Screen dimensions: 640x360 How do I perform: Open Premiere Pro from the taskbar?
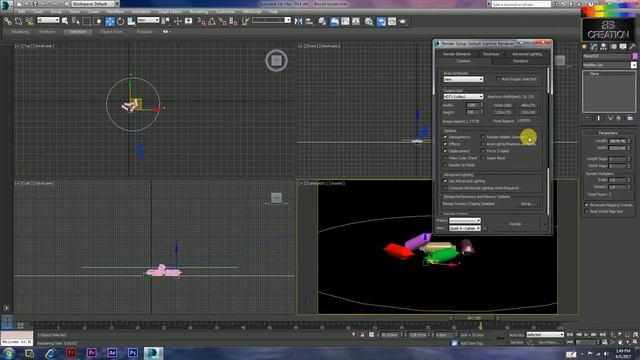(x=91, y=353)
